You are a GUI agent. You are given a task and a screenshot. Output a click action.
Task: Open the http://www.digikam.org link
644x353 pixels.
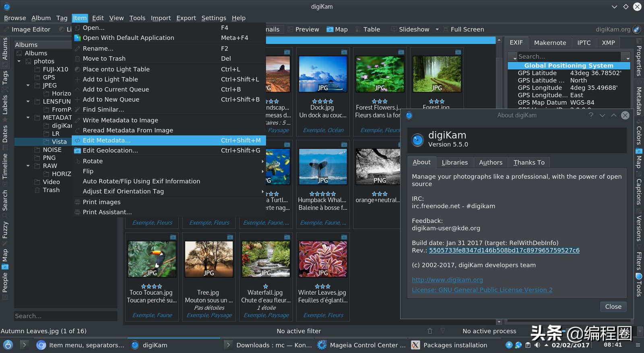447,280
